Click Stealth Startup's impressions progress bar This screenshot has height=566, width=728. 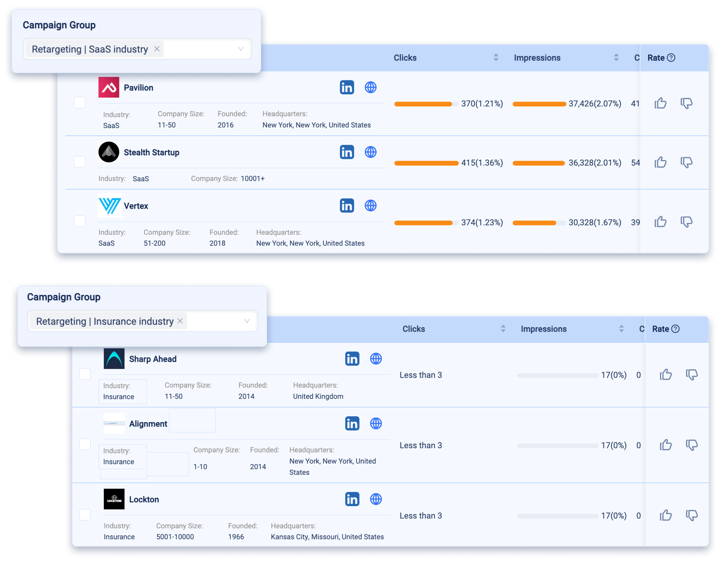[x=539, y=163]
